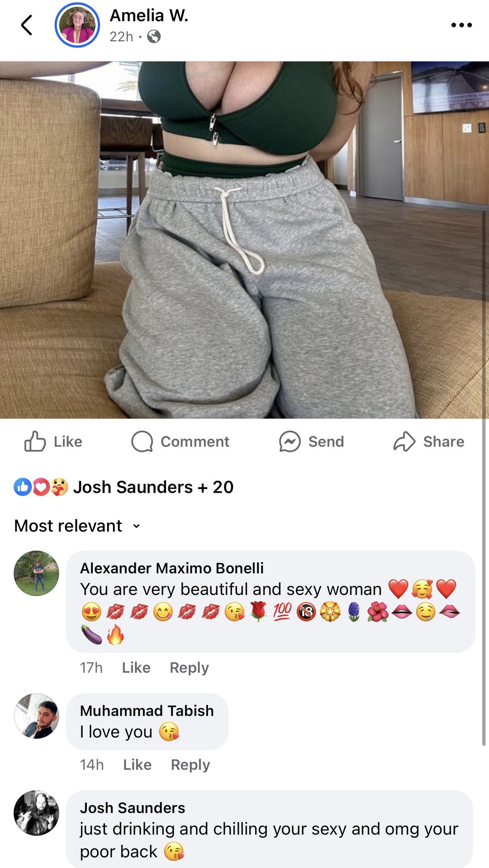Image resolution: width=489 pixels, height=868 pixels.
Task: Like Muhammad Tabish's comment
Action: pos(137,764)
